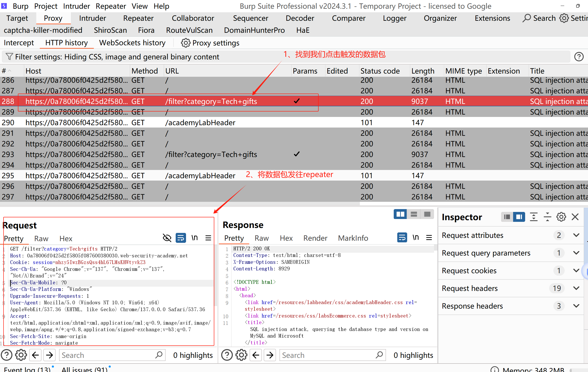Open the Render tab in Response
Viewport: 588px width, 372px height.
point(315,238)
